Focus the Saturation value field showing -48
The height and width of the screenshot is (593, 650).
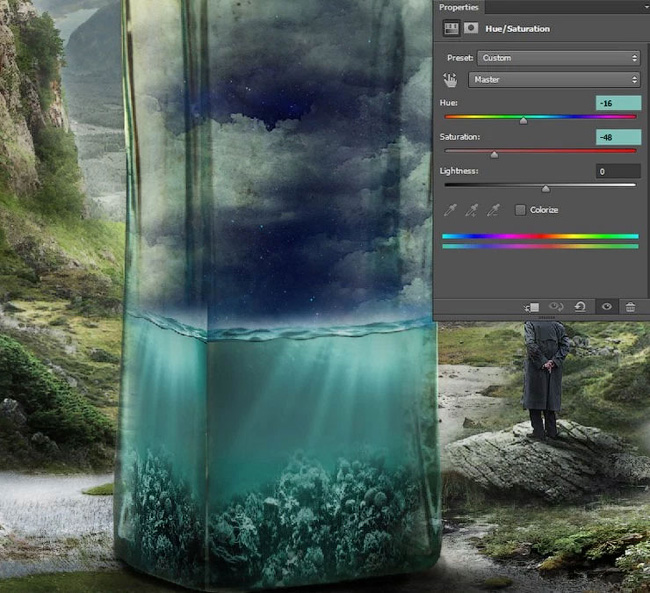pos(618,137)
